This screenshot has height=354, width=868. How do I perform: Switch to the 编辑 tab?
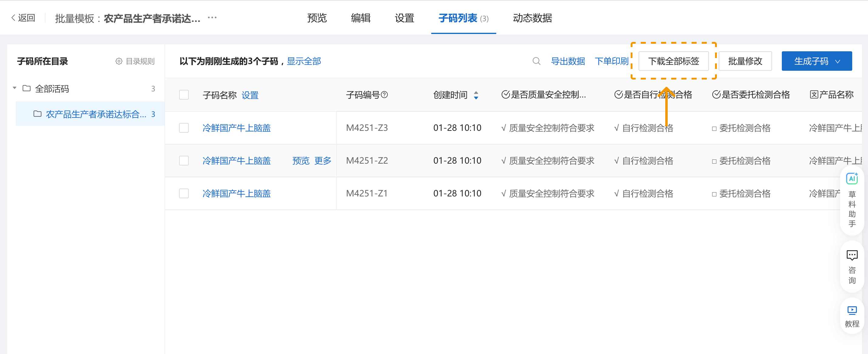[361, 19]
